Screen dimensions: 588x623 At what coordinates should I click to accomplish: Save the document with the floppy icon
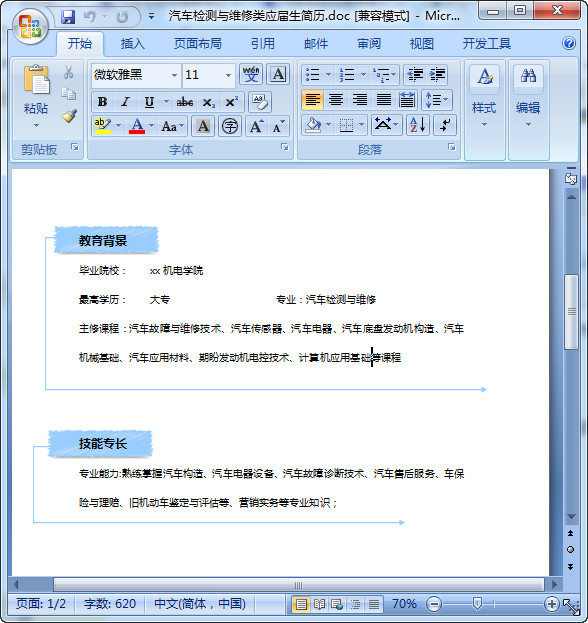click(68, 16)
